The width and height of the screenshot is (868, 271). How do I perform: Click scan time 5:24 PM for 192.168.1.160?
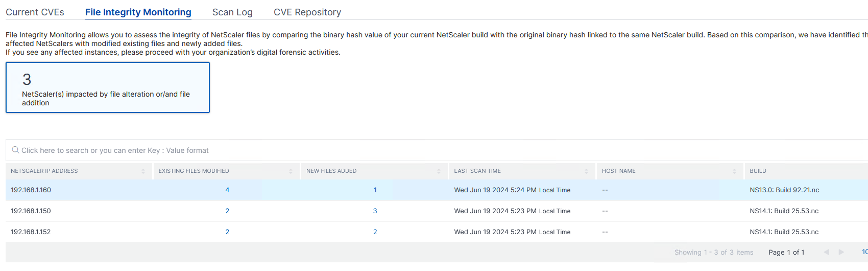(x=512, y=190)
